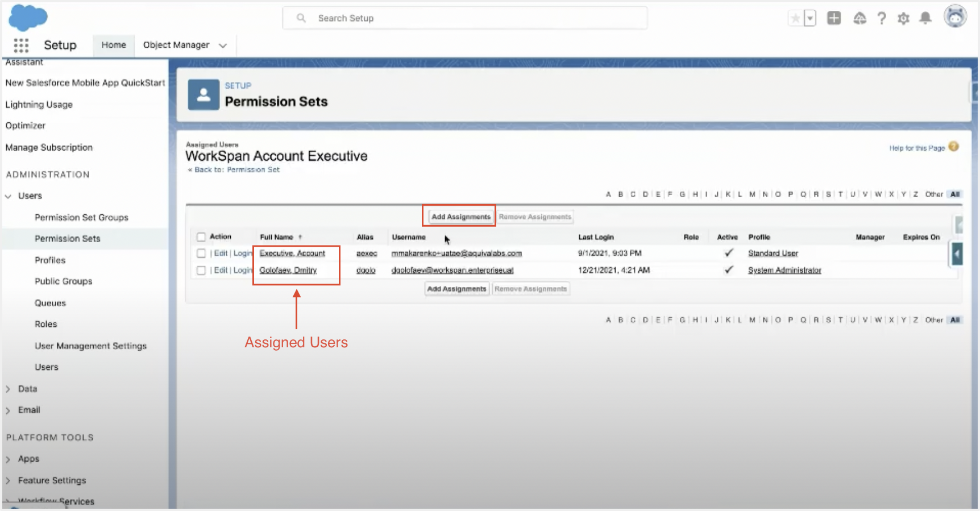The image size is (980, 511).
Task: Click Login for Golofaev, Dmitry row
Action: 243,271
